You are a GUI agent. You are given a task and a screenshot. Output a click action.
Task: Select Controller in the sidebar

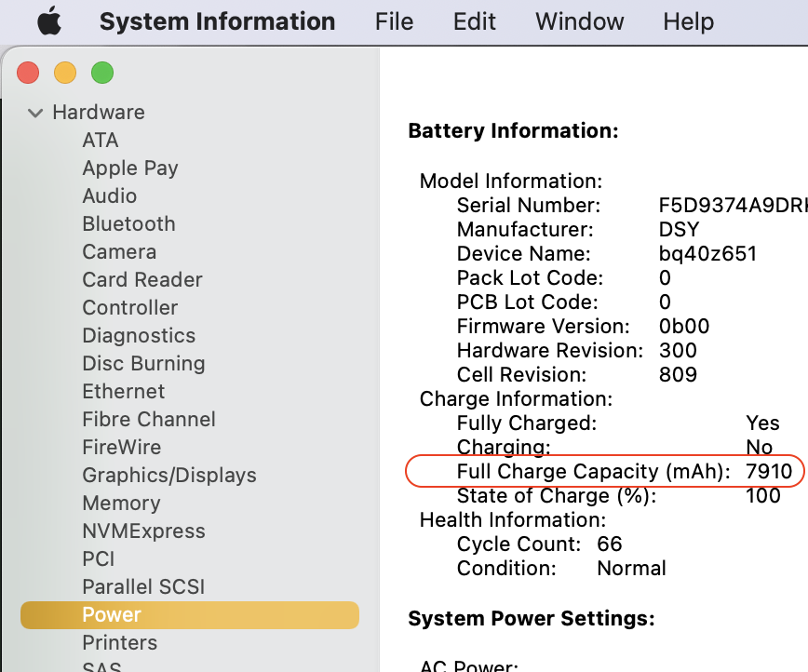pyautogui.click(x=130, y=308)
